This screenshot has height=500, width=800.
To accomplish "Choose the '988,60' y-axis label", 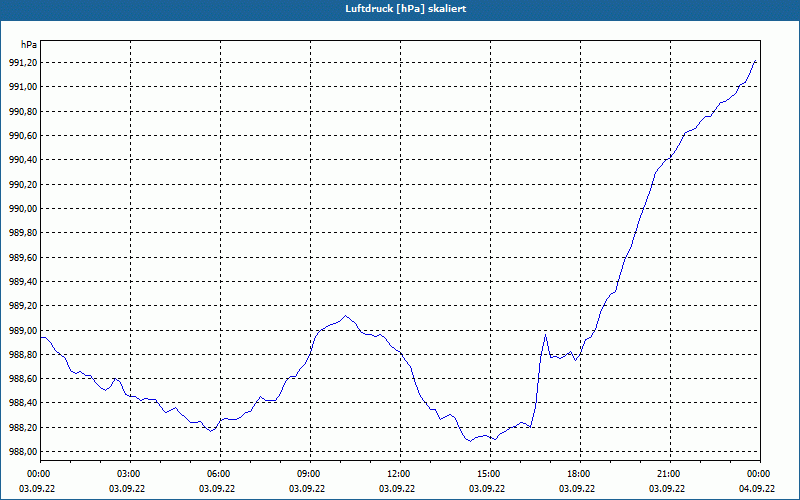I will click(23, 379).
